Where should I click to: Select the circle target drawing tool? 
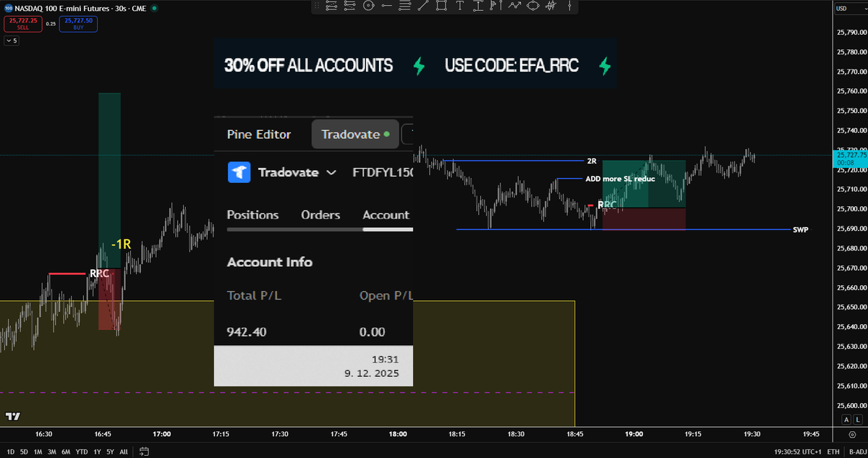(368, 6)
